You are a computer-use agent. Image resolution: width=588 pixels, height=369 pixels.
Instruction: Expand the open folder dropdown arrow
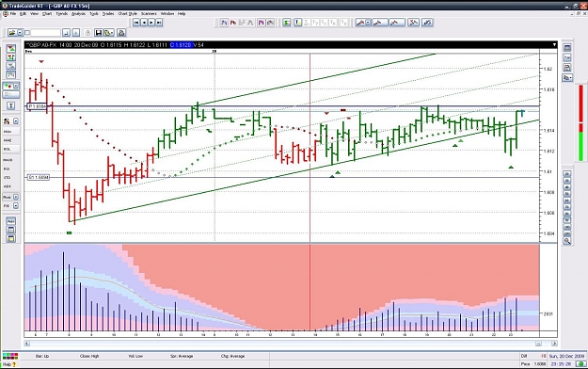pos(20,33)
